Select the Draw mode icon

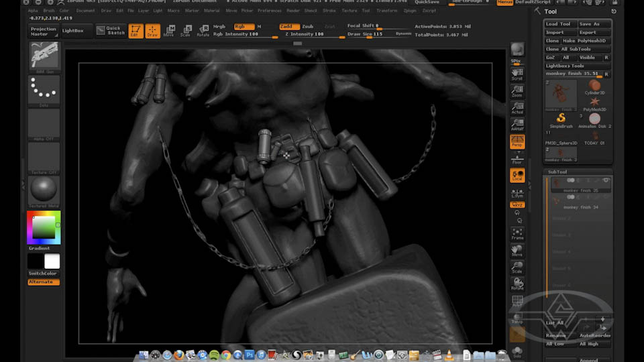(153, 31)
